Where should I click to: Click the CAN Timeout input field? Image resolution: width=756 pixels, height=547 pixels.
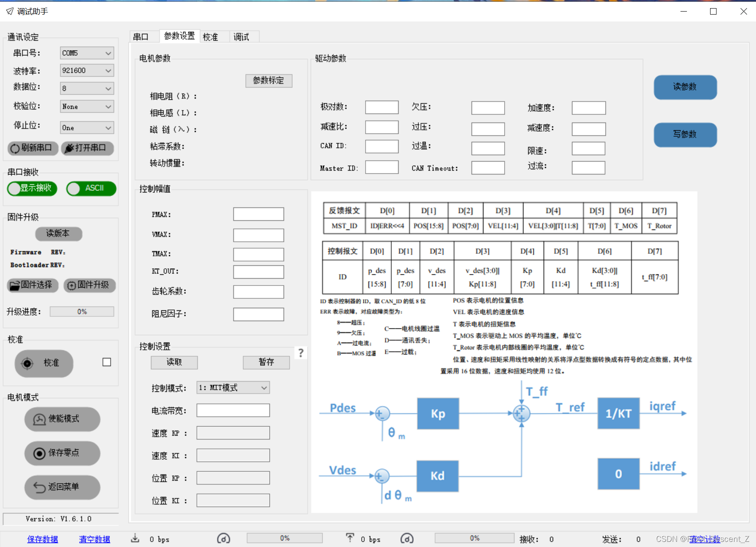point(488,168)
